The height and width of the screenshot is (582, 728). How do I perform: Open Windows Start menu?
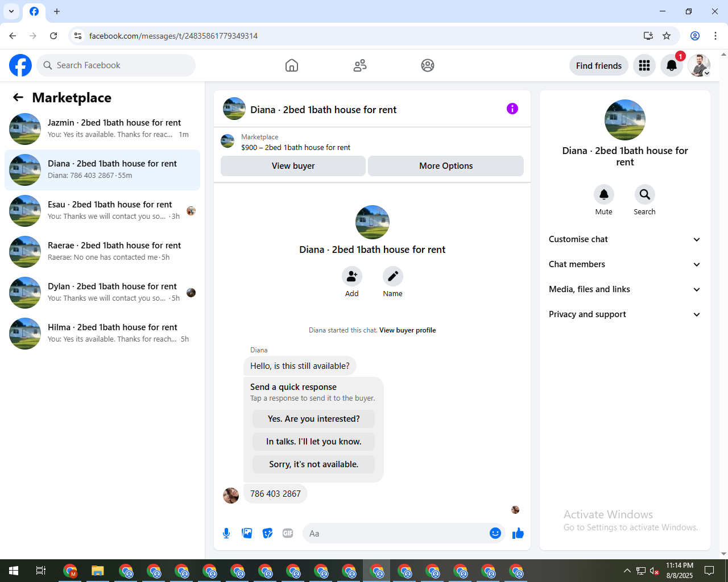click(14, 571)
